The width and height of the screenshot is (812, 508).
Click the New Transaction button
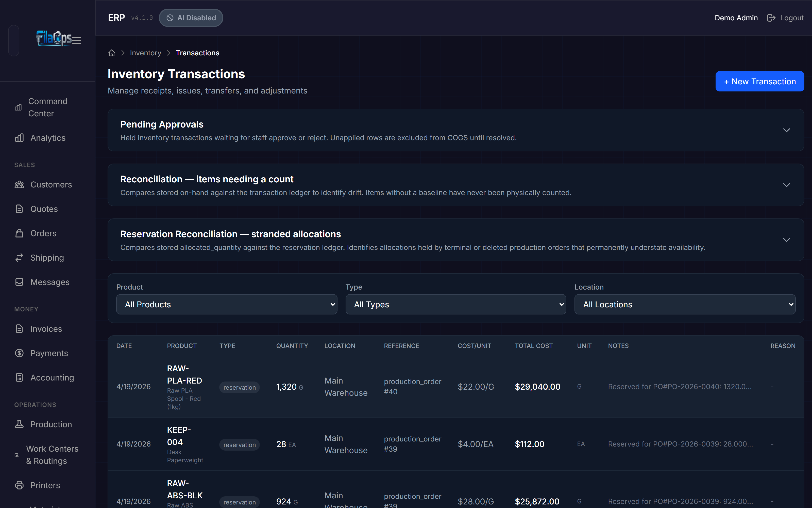[760, 81]
